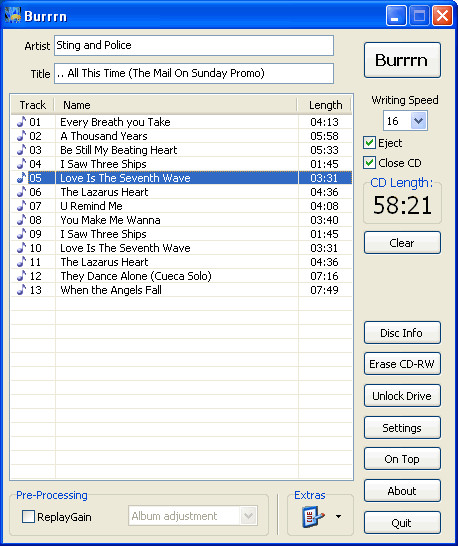Click the Artist input field

194,45
